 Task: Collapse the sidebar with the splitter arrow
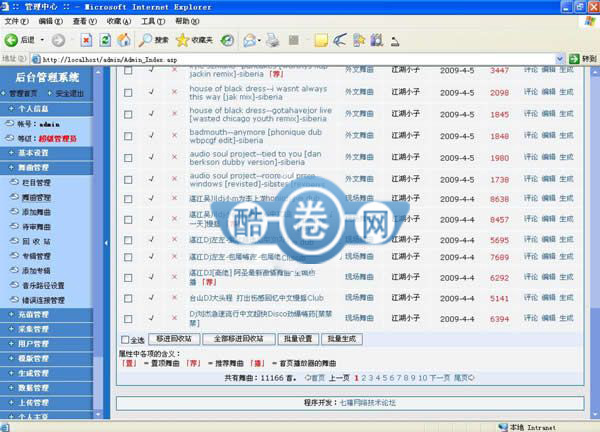106,243
